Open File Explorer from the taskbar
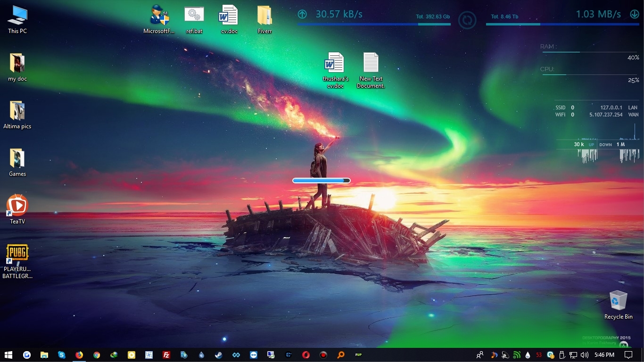The height and width of the screenshot is (362, 644). (44, 355)
